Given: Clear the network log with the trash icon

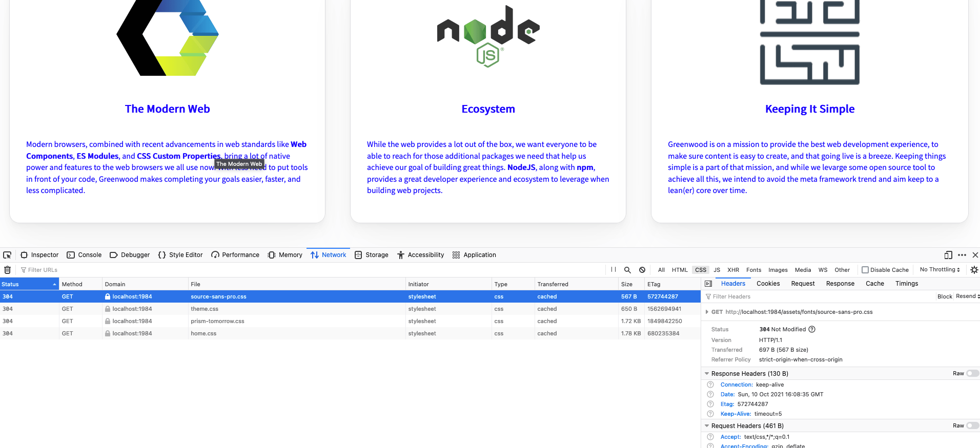Looking at the screenshot, I should 7,270.
